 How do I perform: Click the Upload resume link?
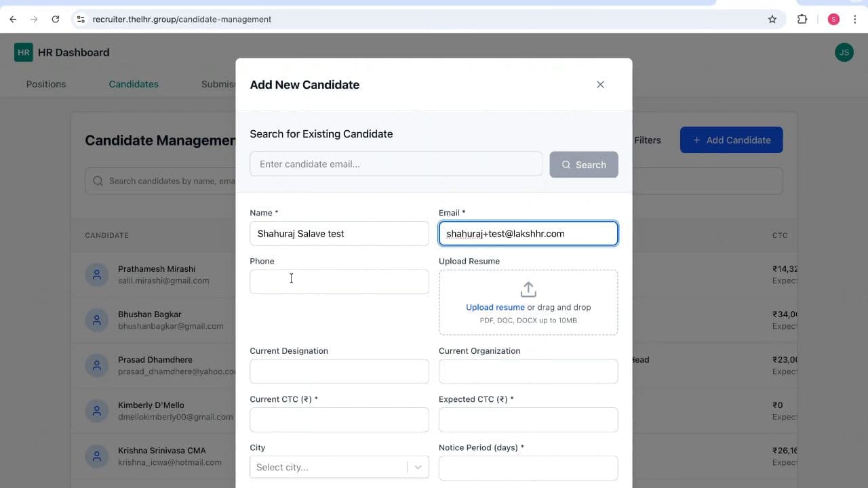[x=494, y=307]
